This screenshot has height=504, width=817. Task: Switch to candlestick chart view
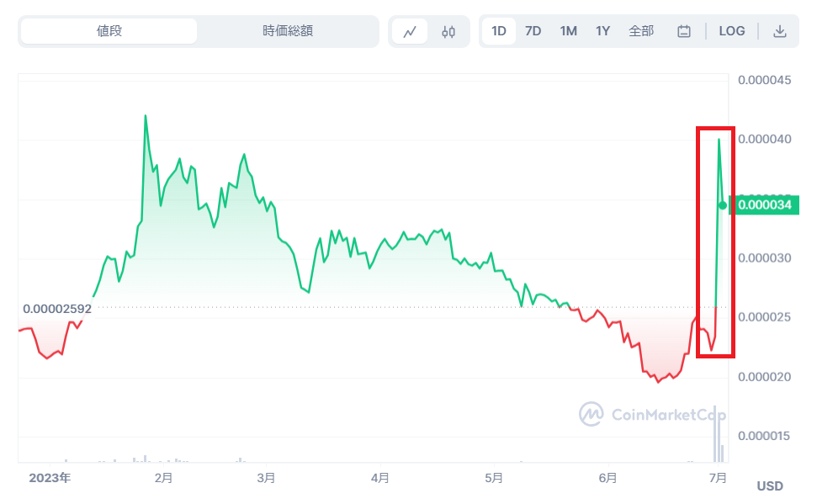(448, 30)
